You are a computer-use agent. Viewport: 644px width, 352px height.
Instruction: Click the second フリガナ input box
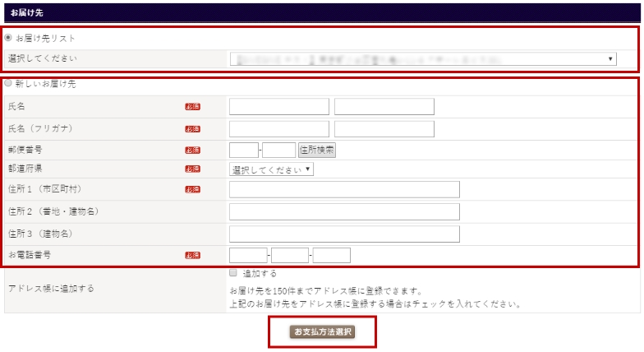coord(384,128)
